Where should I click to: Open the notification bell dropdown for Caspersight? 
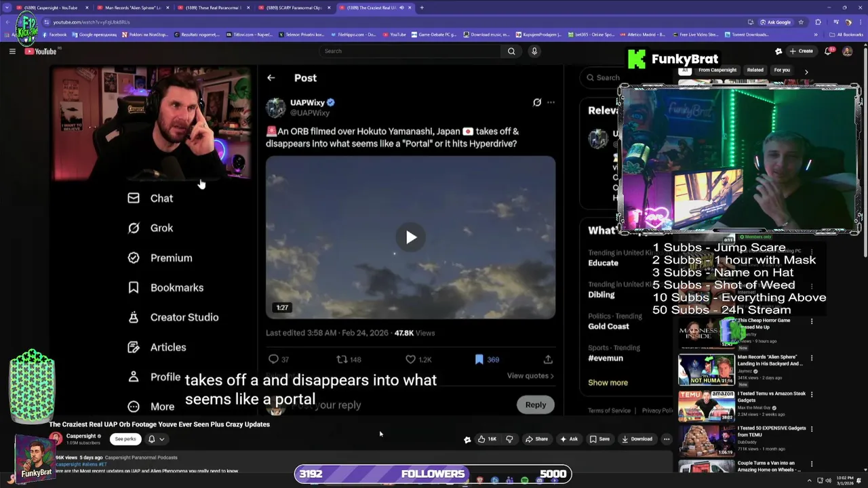[156, 439]
